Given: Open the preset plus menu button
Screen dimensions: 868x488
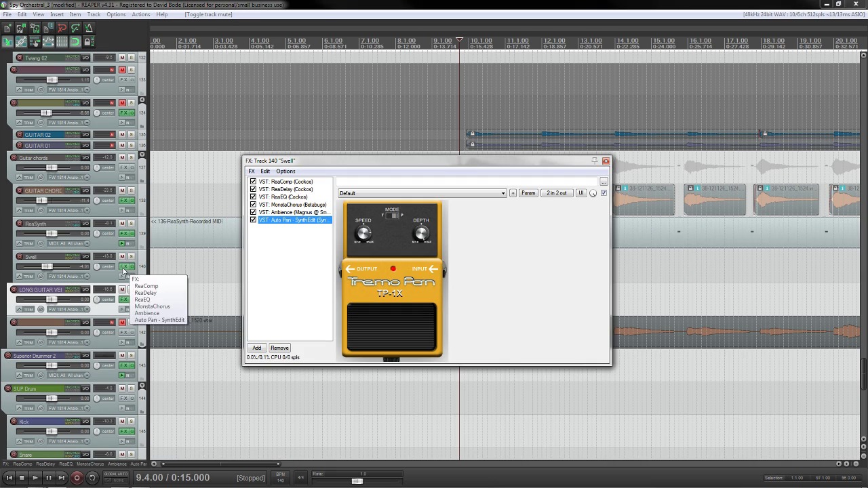Looking at the screenshot, I should click(513, 193).
